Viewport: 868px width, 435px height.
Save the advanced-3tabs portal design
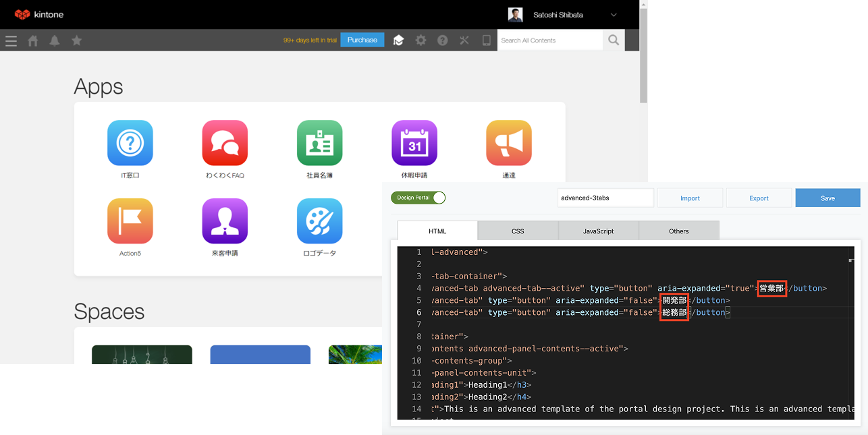coord(828,198)
